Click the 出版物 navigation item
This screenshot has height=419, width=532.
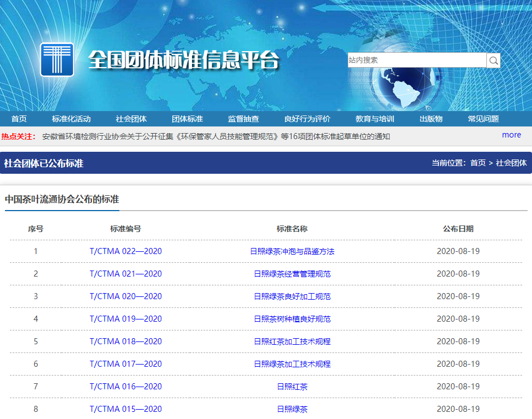(x=431, y=119)
